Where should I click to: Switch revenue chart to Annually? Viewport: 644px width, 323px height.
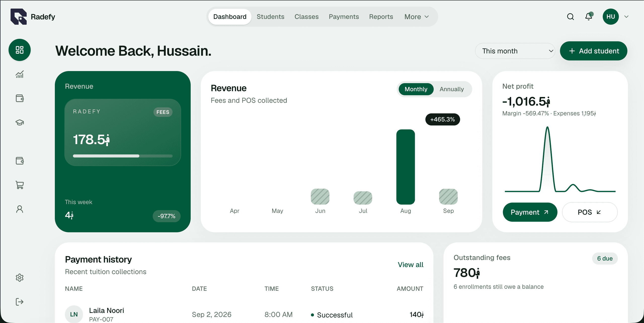[x=452, y=89]
